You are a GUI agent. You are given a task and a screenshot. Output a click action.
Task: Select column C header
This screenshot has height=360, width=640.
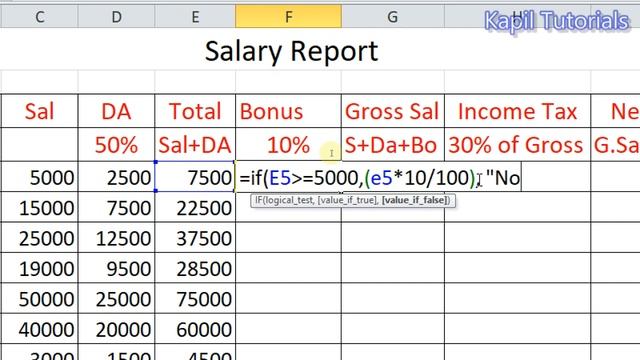[39, 17]
